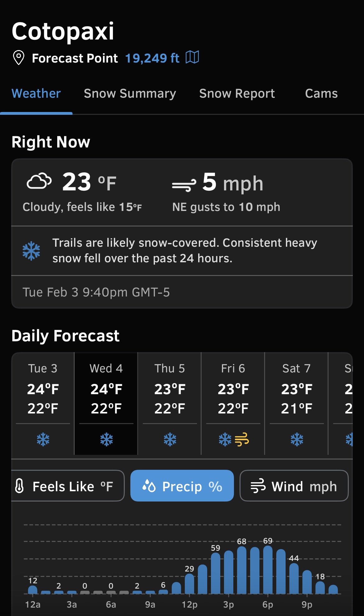Tap the map icon beside elevation
The width and height of the screenshot is (364, 616).
pyautogui.click(x=192, y=58)
